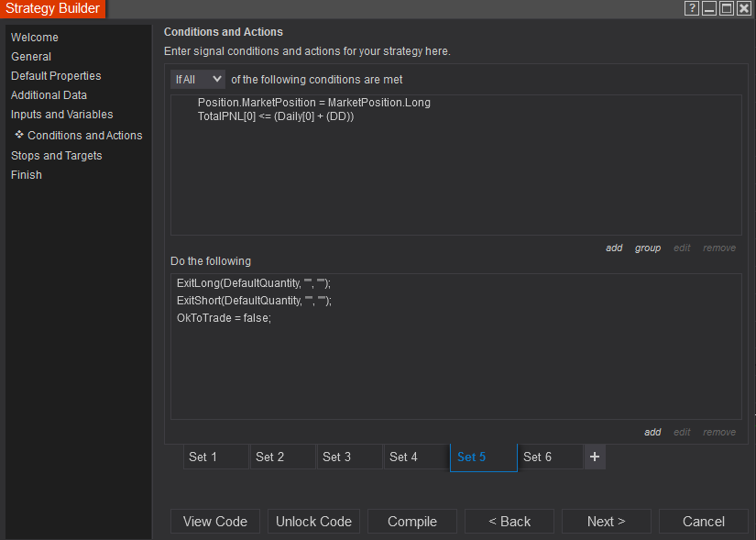Open the IfAll condition dropdown

[x=198, y=80]
